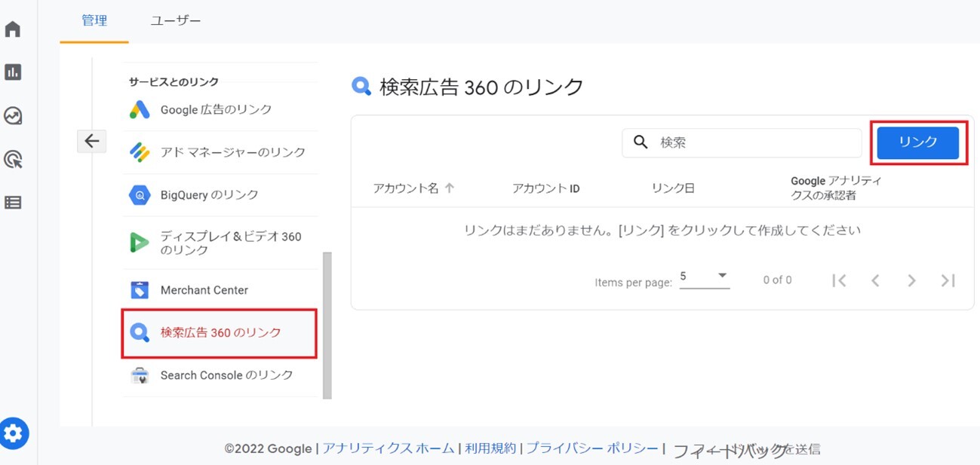Switch to the 管理 tab
Viewport: 980px width, 465px height.
coord(94,21)
